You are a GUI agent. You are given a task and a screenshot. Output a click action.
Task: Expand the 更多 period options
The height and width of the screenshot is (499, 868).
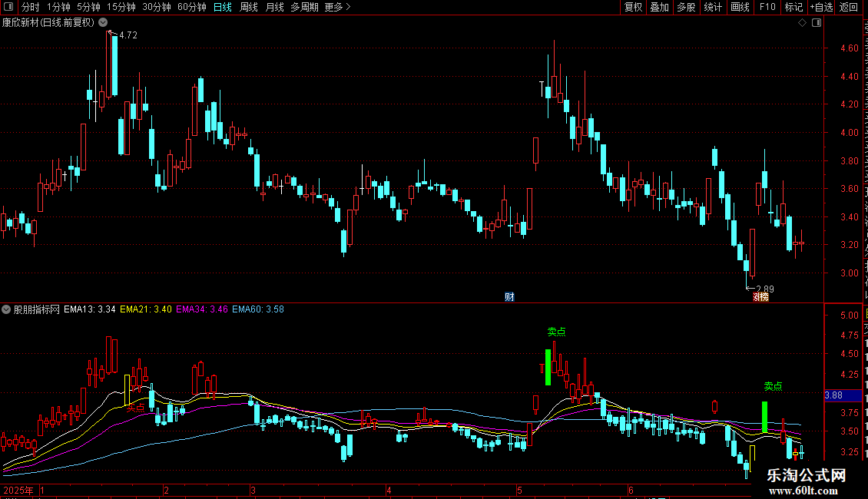point(337,7)
